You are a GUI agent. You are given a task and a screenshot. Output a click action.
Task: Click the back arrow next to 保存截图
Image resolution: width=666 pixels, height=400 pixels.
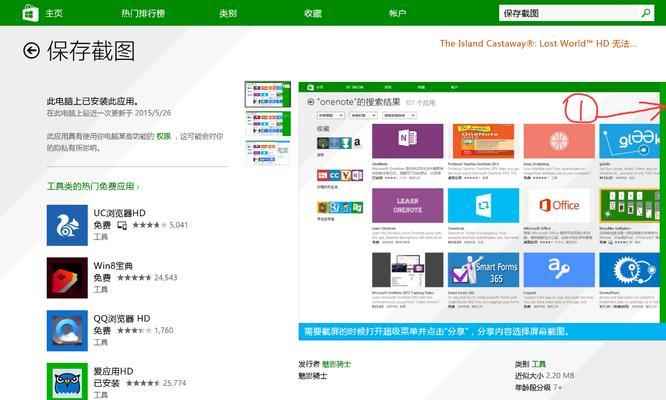pos(31,51)
